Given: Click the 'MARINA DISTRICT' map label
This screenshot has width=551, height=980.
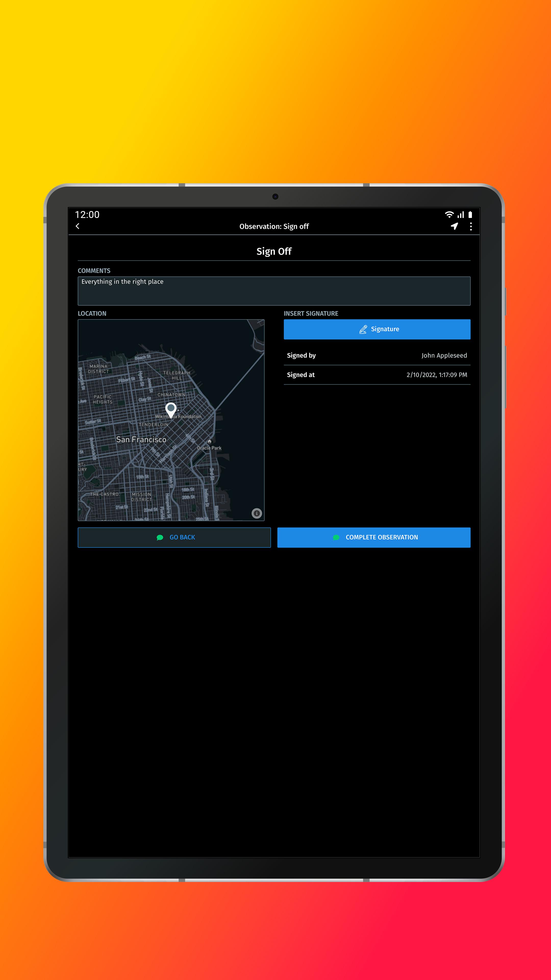Looking at the screenshot, I should (98, 369).
